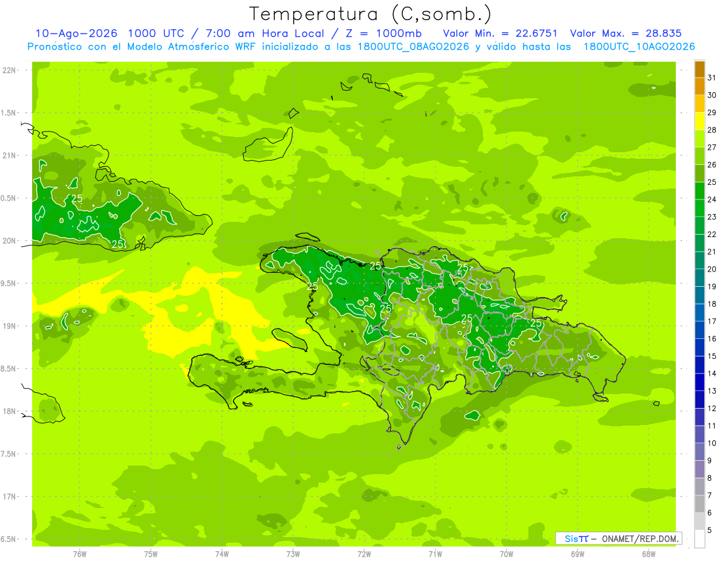Click the '17N' latitude label
728x562 pixels.
[10, 497]
